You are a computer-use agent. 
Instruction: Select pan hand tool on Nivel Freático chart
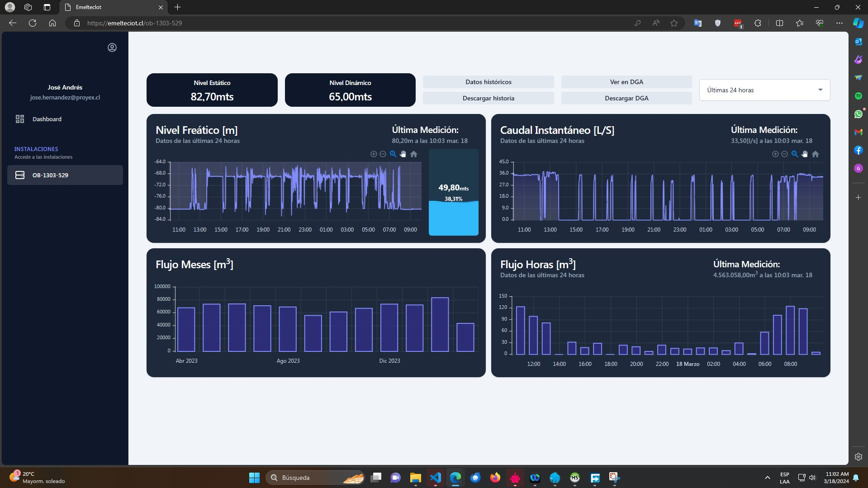coord(403,154)
